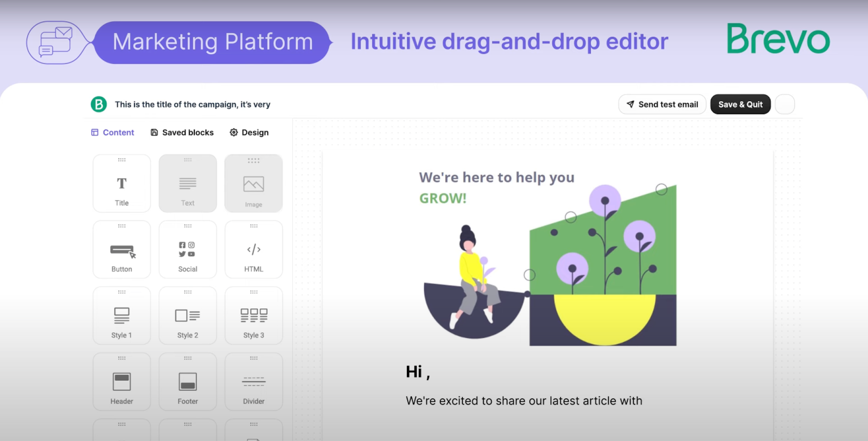Select the Title content block
The height and width of the screenshot is (441, 868).
coord(122,184)
